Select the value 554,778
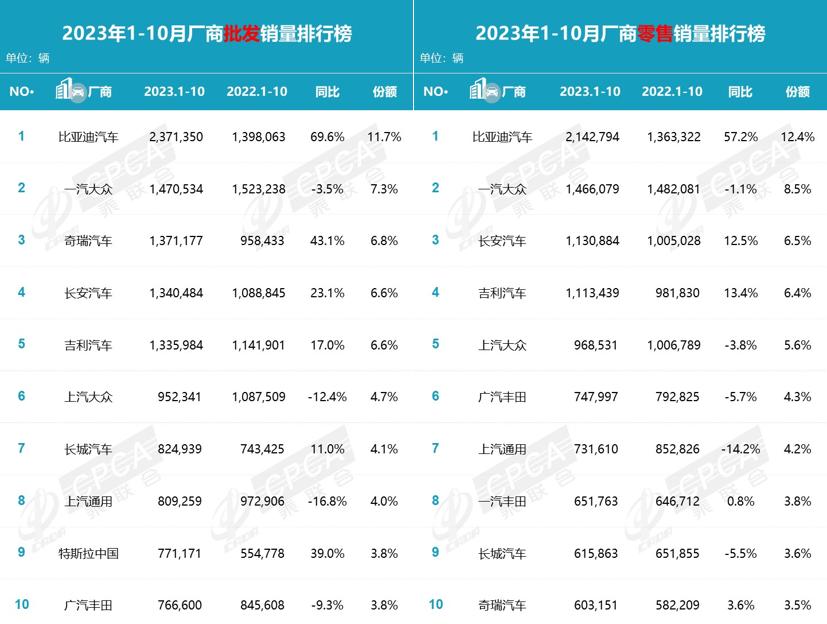The height and width of the screenshot is (624, 827). click(x=262, y=553)
